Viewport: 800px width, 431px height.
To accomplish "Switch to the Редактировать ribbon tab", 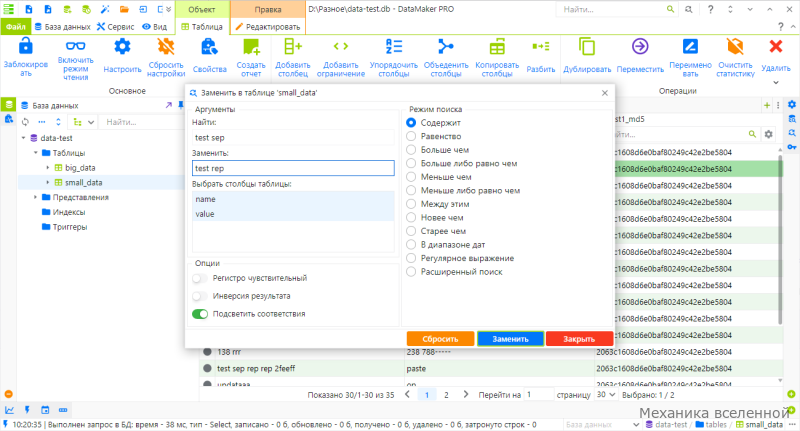I will [268, 27].
